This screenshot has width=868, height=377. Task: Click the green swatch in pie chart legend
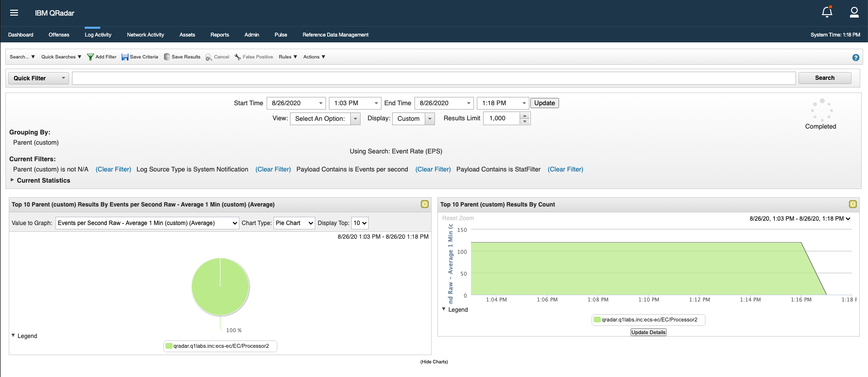(x=169, y=346)
